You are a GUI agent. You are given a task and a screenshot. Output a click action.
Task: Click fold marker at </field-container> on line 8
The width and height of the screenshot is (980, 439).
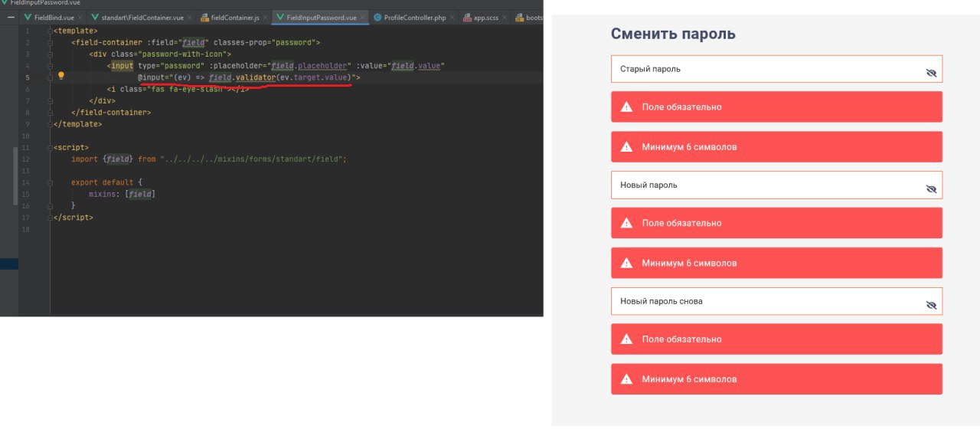click(51, 112)
